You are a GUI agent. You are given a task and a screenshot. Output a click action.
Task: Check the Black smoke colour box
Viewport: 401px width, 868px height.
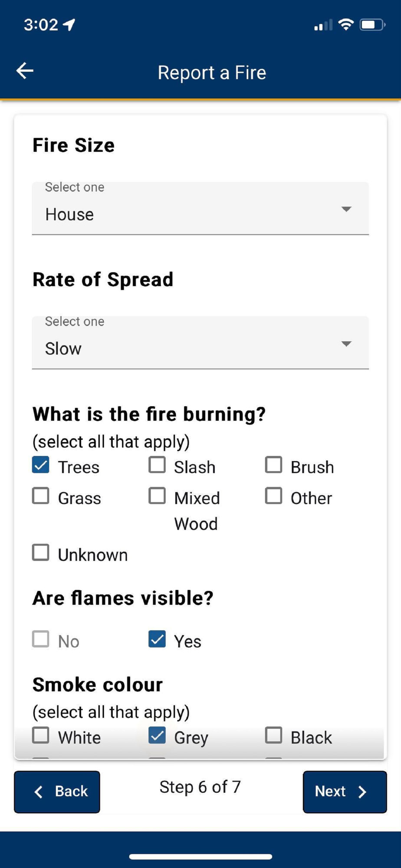pos(273,735)
